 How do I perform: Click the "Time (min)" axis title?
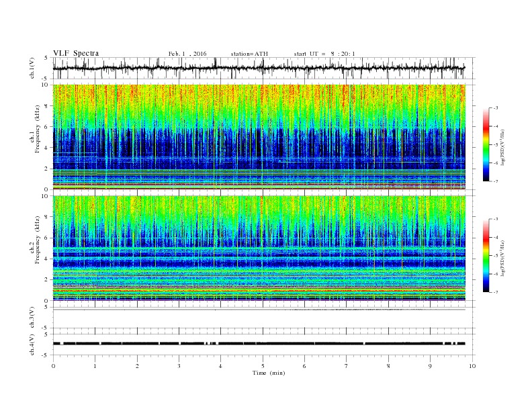(x=269, y=373)
